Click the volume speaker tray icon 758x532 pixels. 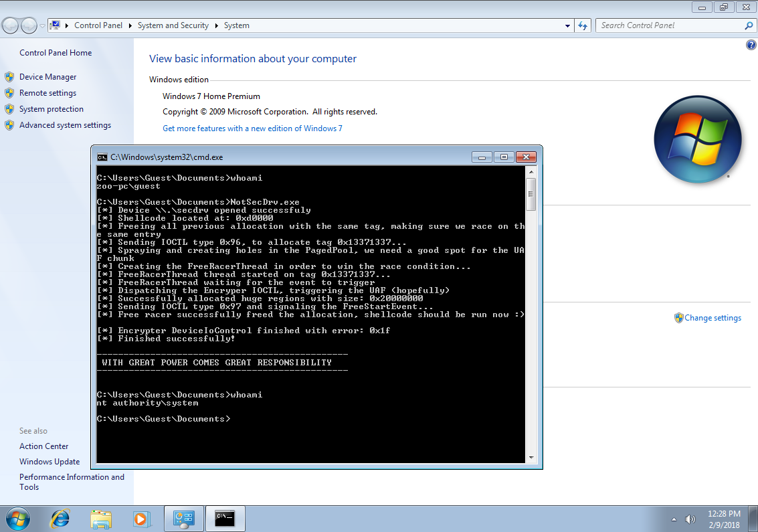(690, 519)
